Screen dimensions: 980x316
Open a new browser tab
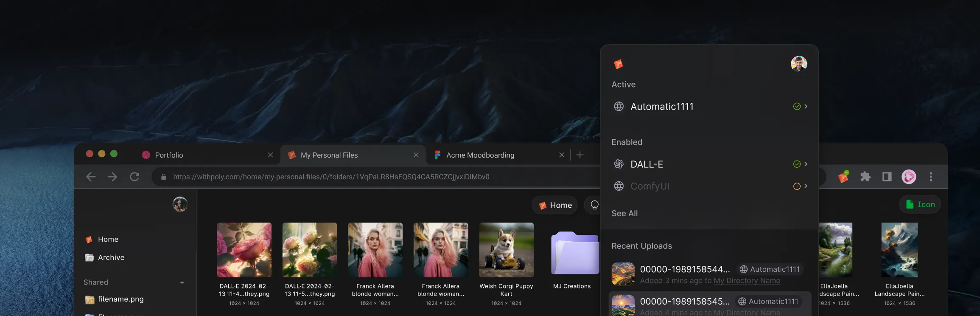click(x=580, y=155)
